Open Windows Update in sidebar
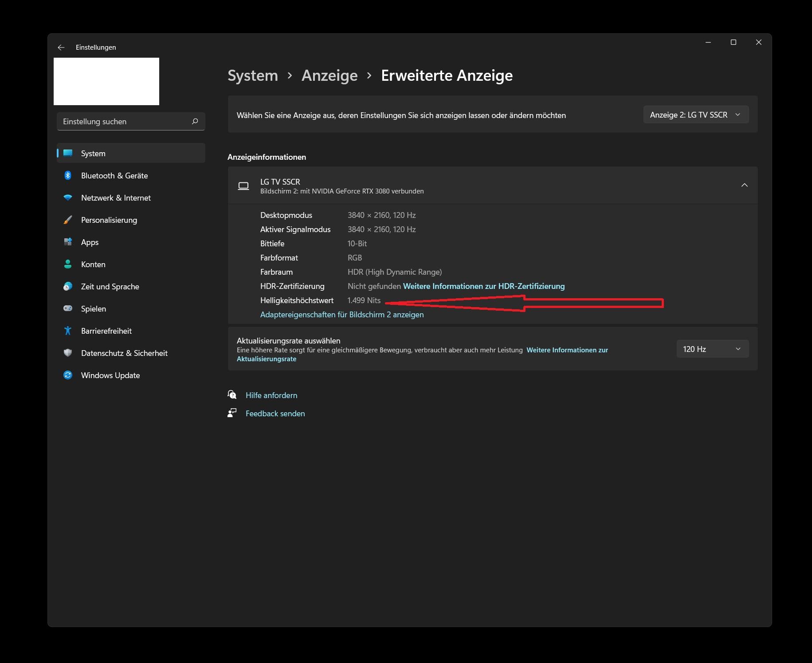This screenshot has height=663, width=812. point(131,375)
